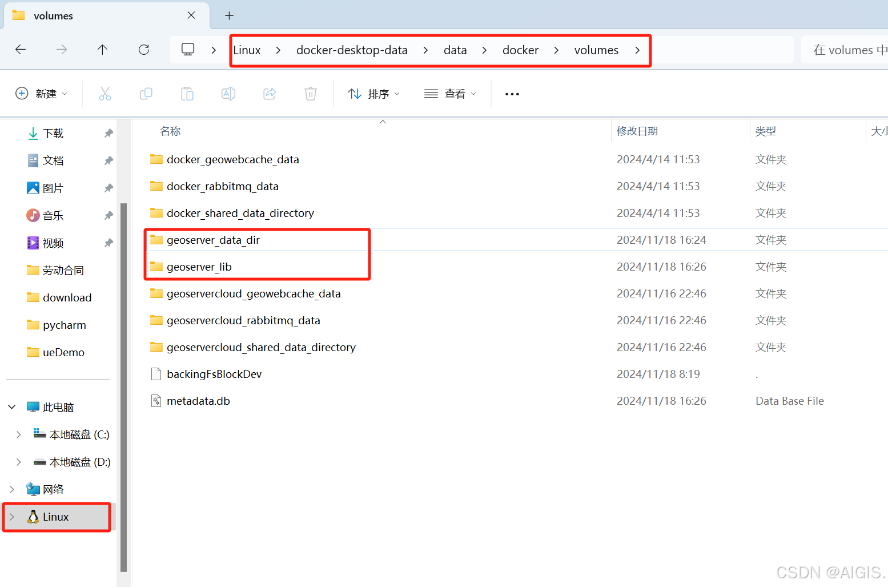The image size is (888, 588).
Task: Go up one folder level
Action: (x=102, y=50)
